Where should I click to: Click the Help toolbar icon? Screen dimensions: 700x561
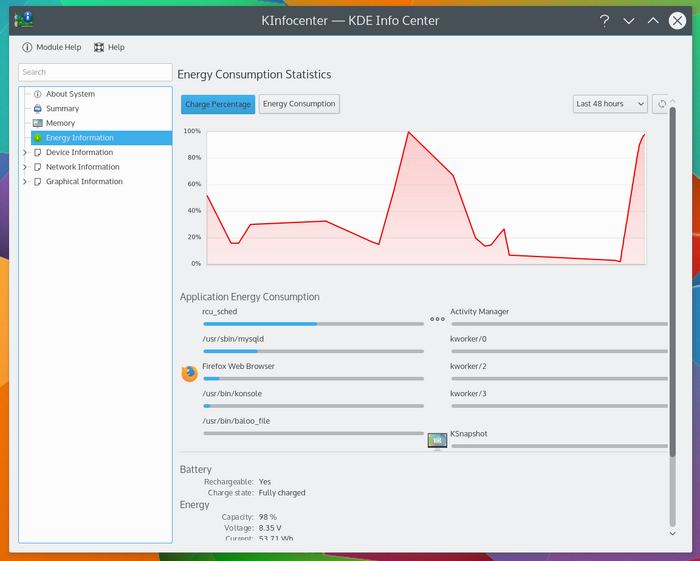point(99,47)
